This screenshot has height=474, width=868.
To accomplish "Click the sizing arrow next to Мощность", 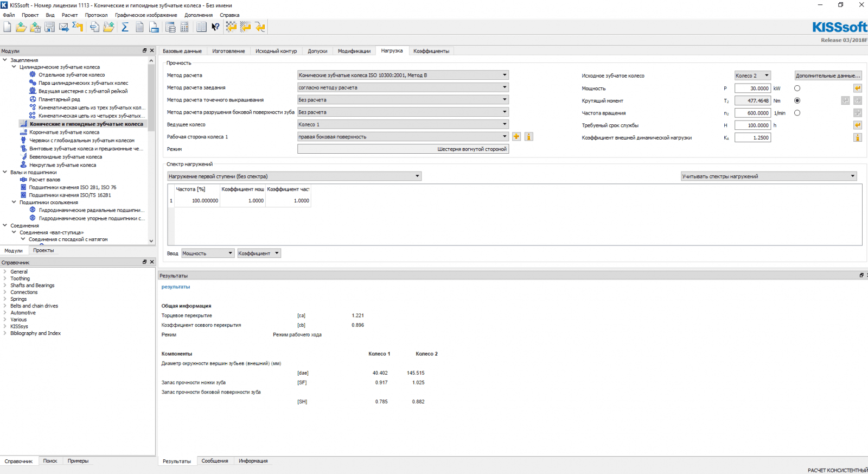I will pyautogui.click(x=858, y=88).
